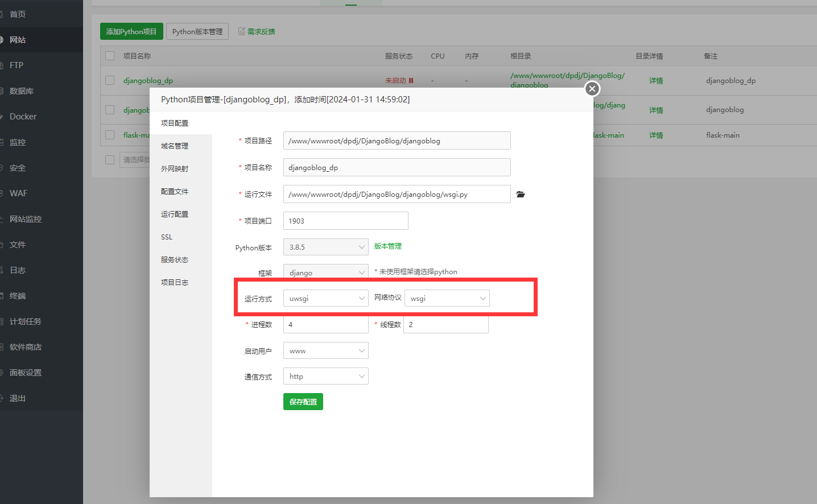Image resolution: width=817 pixels, height=504 pixels.
Task: Expand the 网络协议 wsgi dropdown
Action: (447, 298)
